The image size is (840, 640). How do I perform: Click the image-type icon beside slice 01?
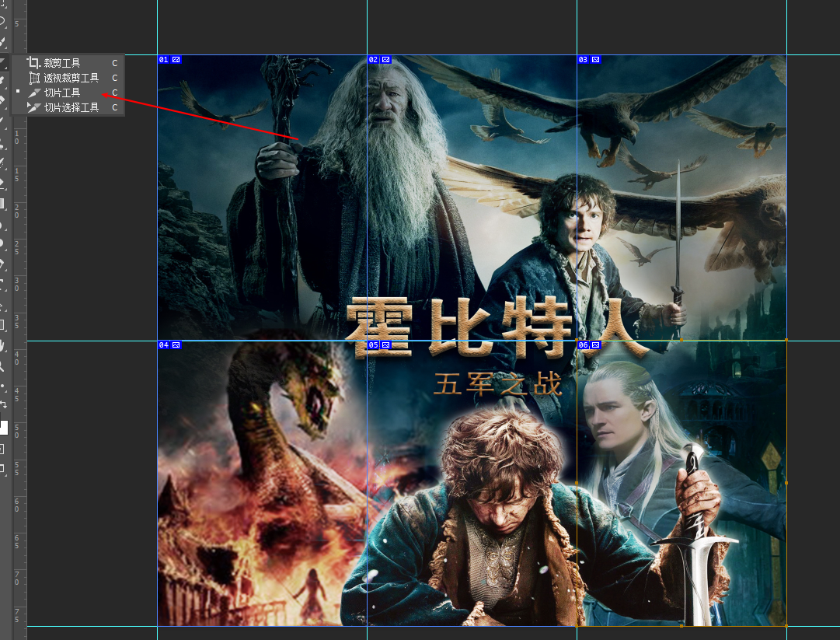(176, 60)
